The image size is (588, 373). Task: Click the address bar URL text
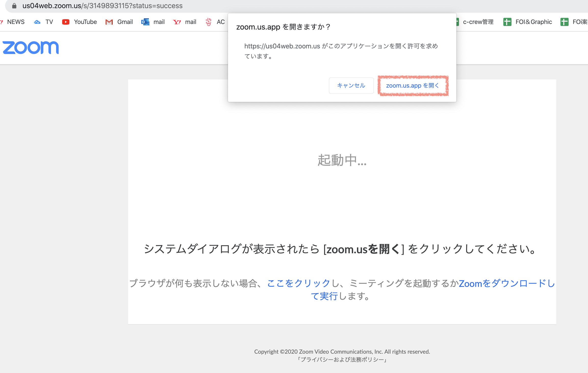click(103, 6)
